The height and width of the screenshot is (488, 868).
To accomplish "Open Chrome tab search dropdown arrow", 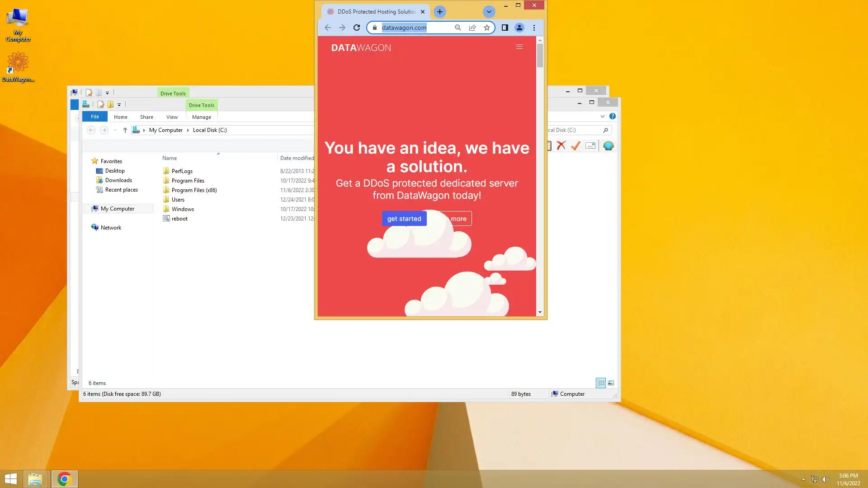I will [489, 12].
